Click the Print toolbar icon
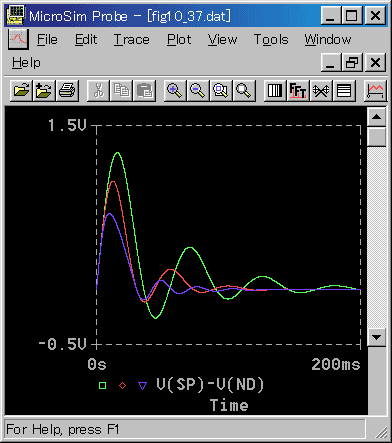Viewport: 392px width, 443px height. tap(67, 90)
